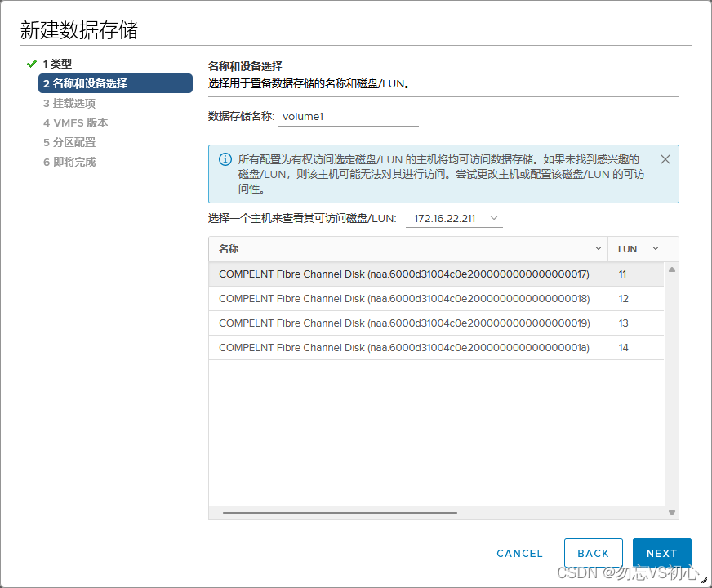Open the LUN column sort chevron

coord(655,249)
